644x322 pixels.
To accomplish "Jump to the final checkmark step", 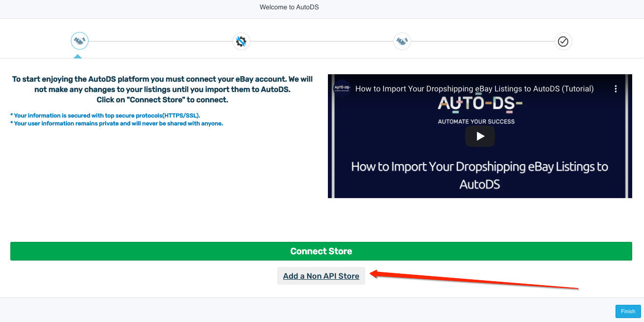I will 563,41.
